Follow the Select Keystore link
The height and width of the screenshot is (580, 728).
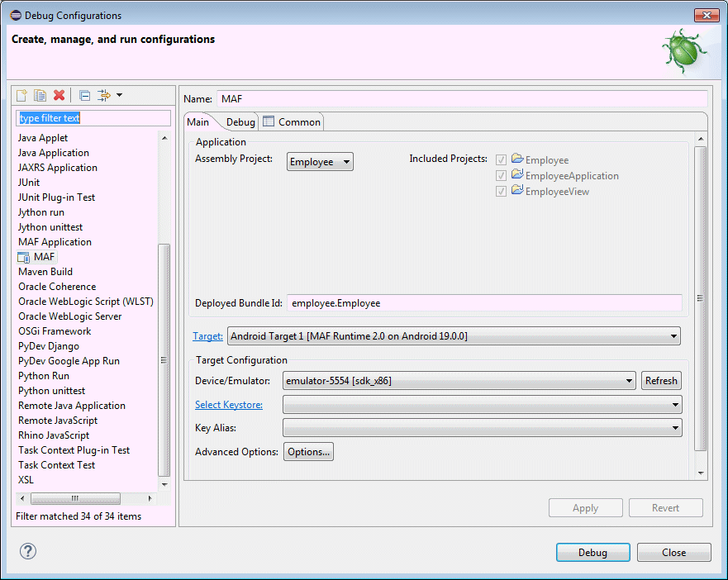[x=228, y=405]
